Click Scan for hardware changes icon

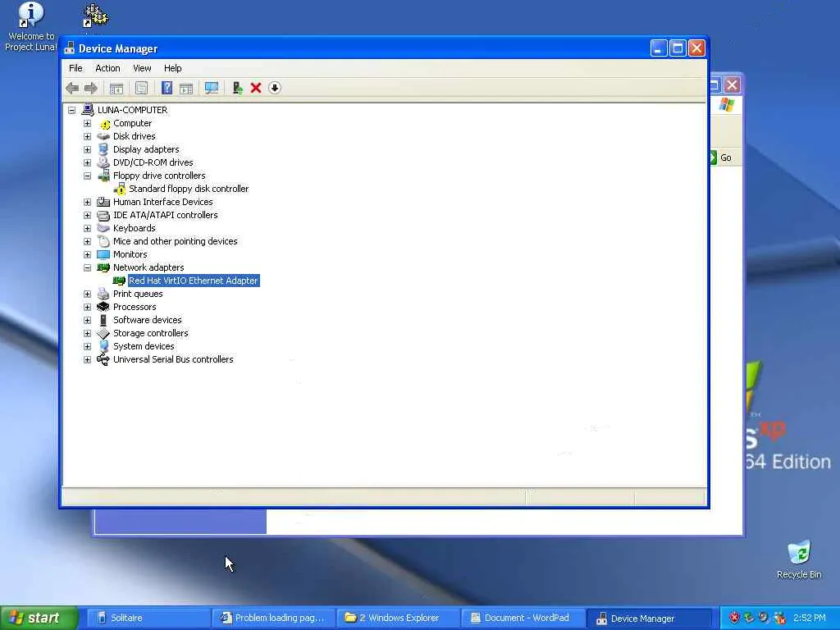click(212, 88)
